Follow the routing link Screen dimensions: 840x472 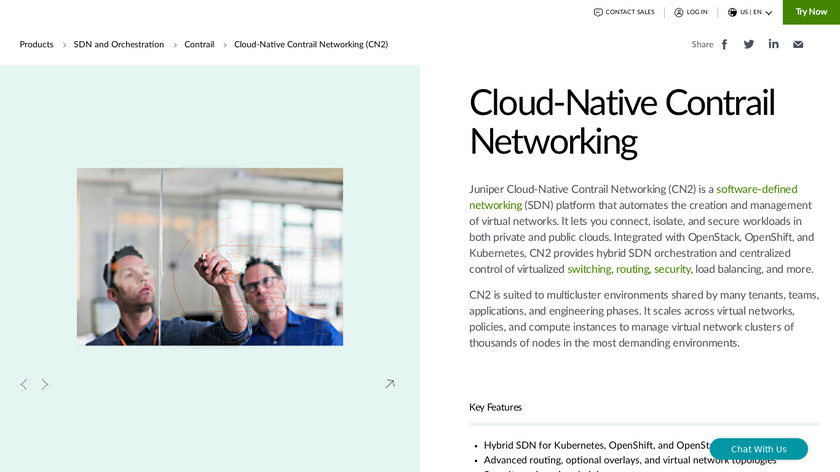click(x=632, y=269)
